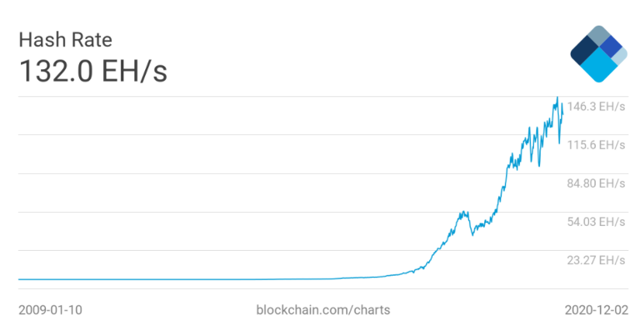Click the gray-blue top diamond of logo
644x320 pixels.
tap(598, 37)
